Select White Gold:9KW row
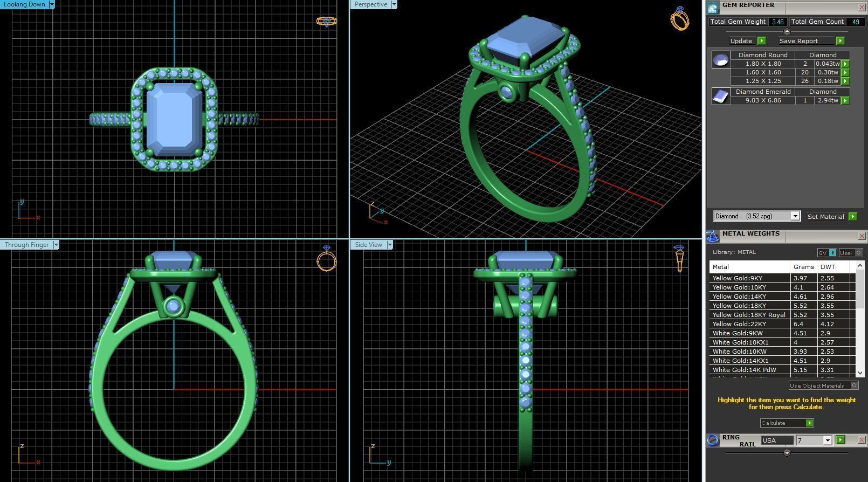The height and width of the screenshot is (482, 868). (782, 333)
